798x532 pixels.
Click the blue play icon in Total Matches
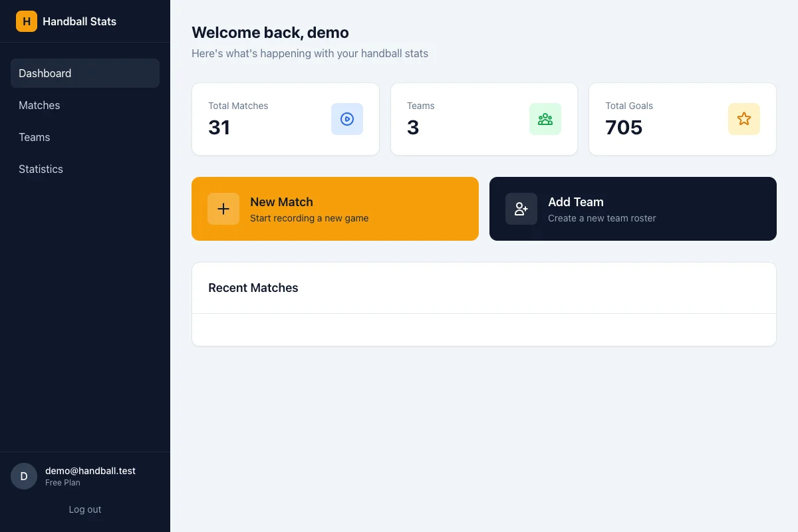pyautogui.click(x=347, y=119)
